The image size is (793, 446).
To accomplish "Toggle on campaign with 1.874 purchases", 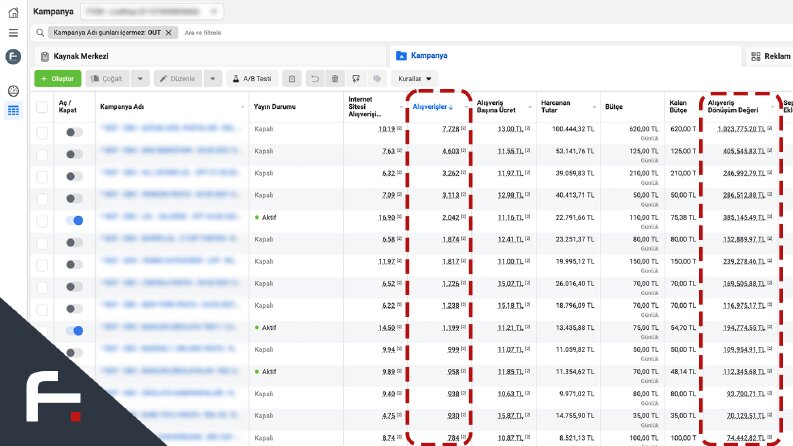I will (74, 242).
